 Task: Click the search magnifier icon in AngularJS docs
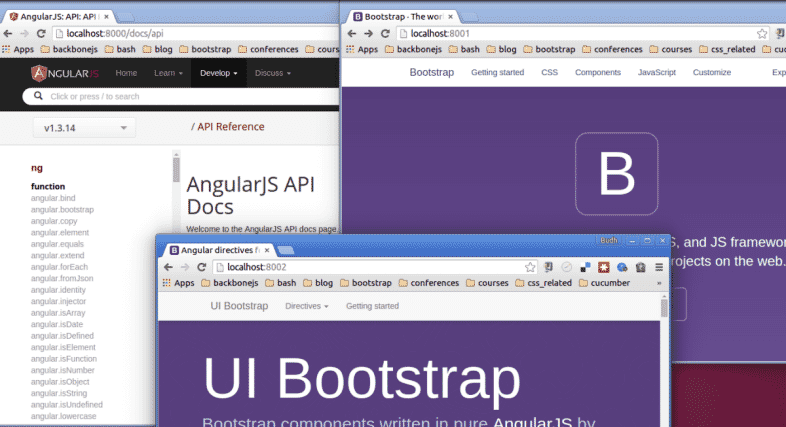38,96
